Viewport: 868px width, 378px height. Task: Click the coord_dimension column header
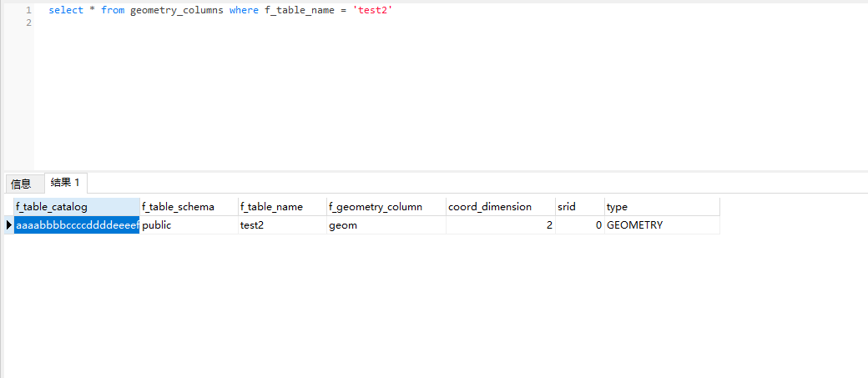[501, 207]
